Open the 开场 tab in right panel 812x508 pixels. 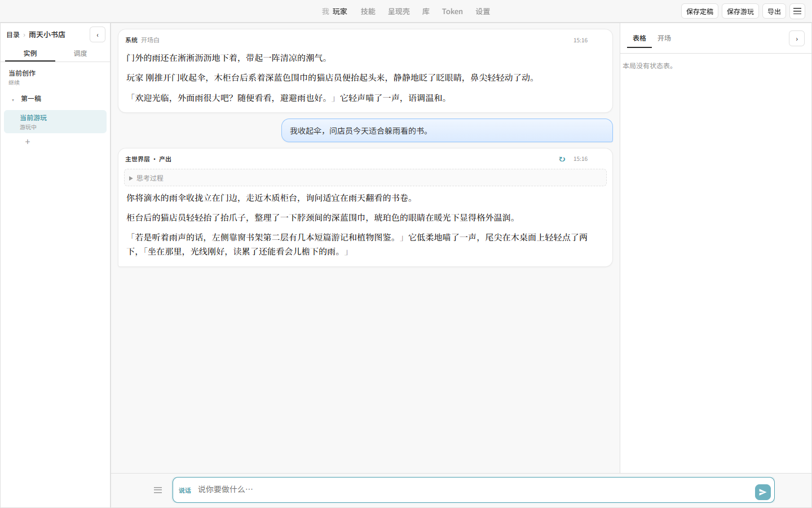664,38
